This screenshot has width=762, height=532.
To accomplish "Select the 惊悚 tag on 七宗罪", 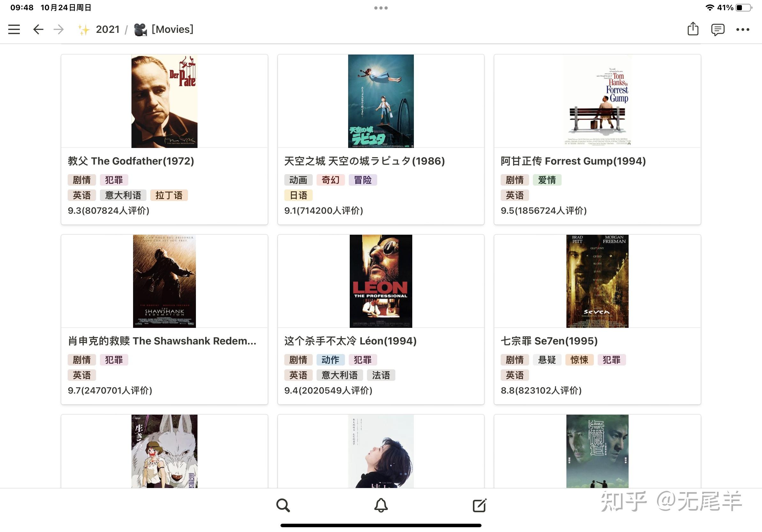I will (579, 359).
